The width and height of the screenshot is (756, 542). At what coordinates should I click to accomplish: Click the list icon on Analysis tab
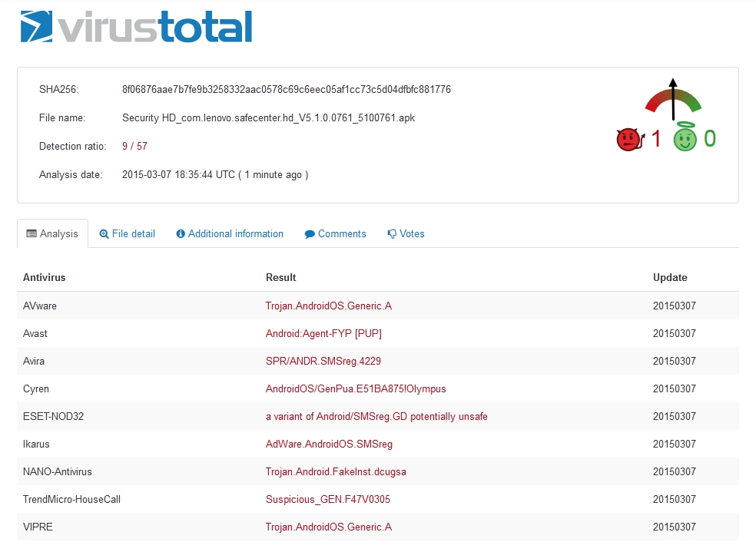[31, 233]
